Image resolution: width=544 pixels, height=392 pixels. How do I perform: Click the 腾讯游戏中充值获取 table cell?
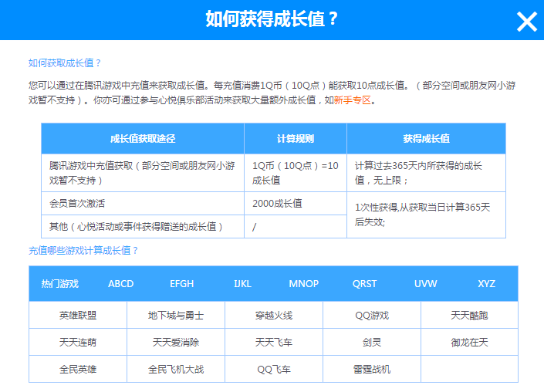[143, 173]
